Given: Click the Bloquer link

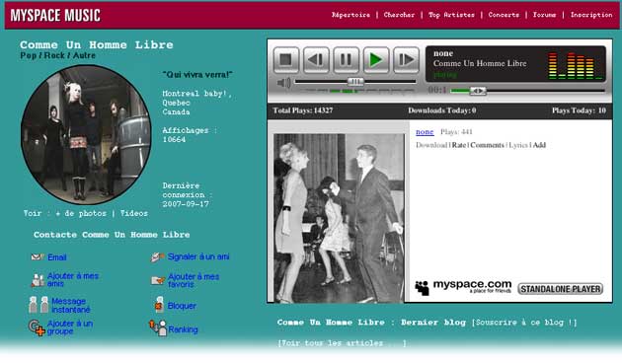Looking at the screenshot, I should [x=182, y=306].
